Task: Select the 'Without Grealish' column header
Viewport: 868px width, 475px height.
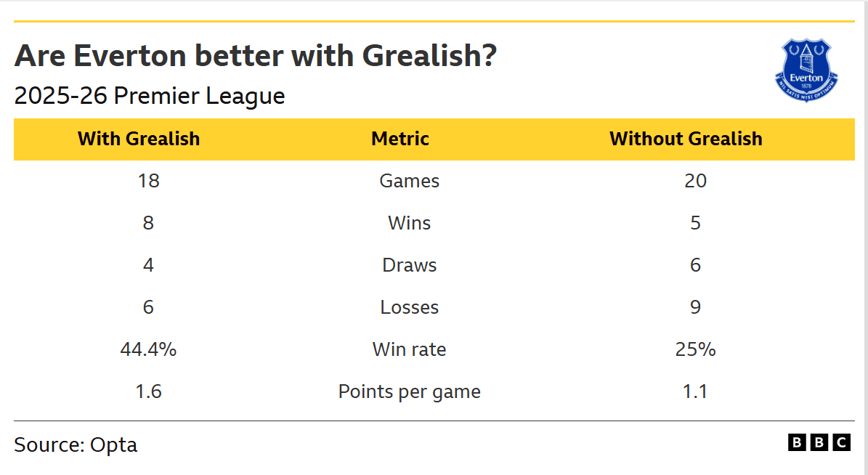Action: click(x=686, y=139)
